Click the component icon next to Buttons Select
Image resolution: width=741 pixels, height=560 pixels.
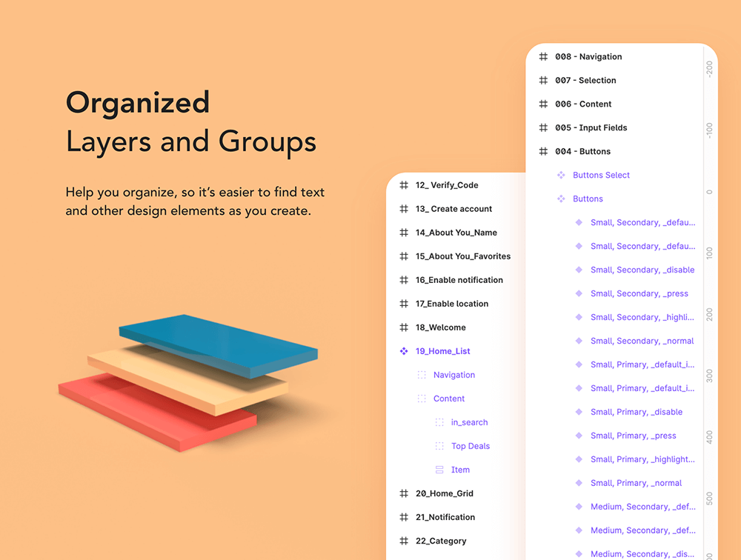561,176
